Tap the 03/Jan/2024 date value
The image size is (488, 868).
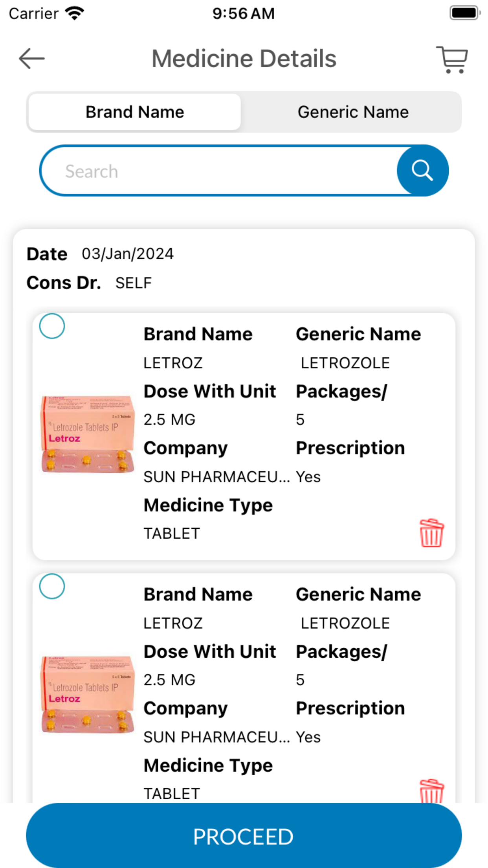(x=127, y=254)
